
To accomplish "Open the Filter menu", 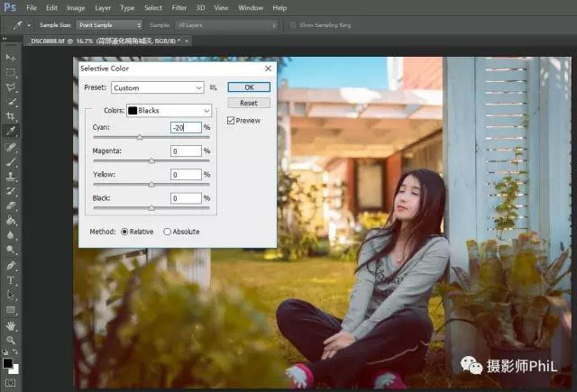I will point(179,8).
